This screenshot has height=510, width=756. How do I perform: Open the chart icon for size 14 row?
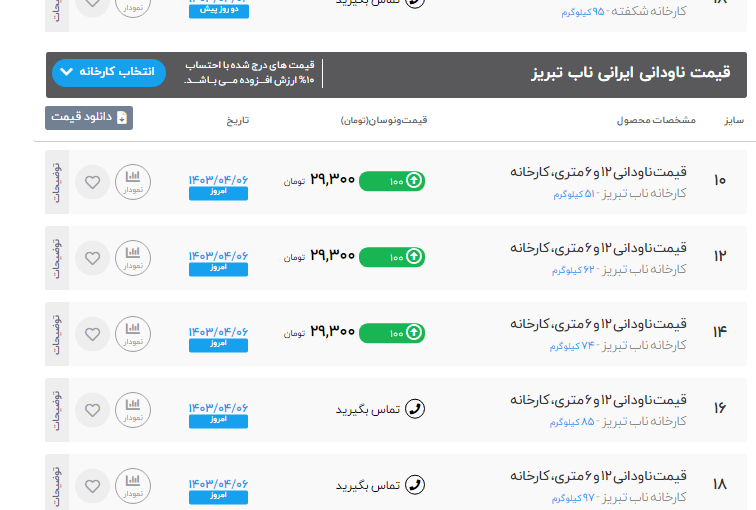[x=133, y=333]
